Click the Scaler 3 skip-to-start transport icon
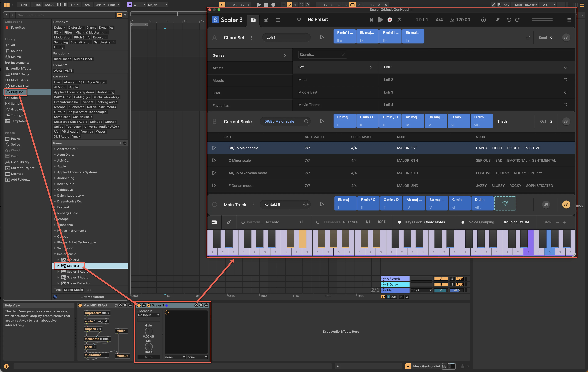 371,20
